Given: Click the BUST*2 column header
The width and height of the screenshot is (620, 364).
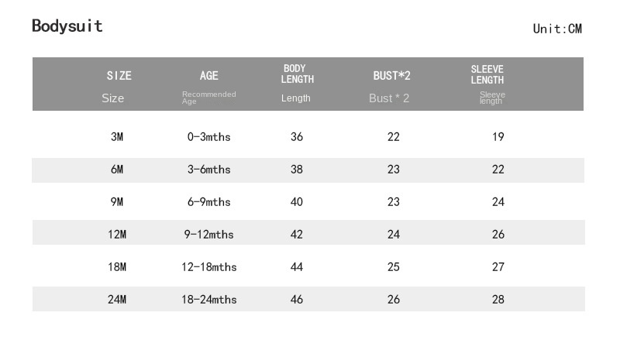Looking at the screenshot, I should [x=391, y=76].
